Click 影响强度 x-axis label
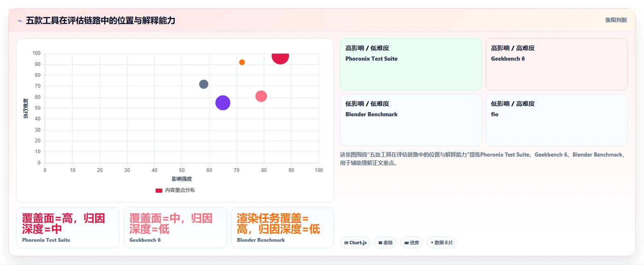This screenshot has width=644, height=265. (x=182, y=179)
